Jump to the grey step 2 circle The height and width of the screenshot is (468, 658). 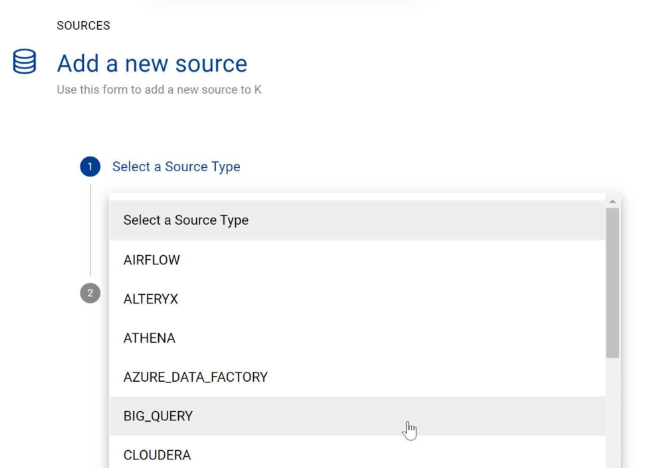[90, 293]
